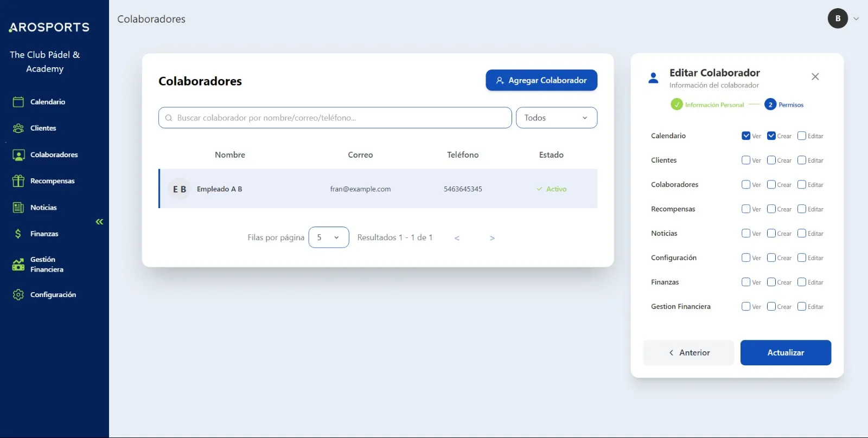The height and width of the screenshot is (438, 868).
Task: Enable Recompensas Ver permission
Action: [746, 209]
